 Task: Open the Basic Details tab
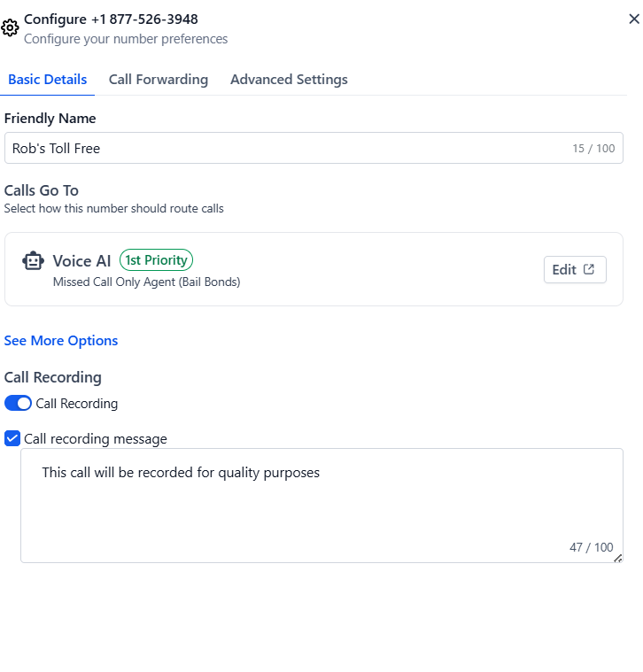click(x=47, y=80)
